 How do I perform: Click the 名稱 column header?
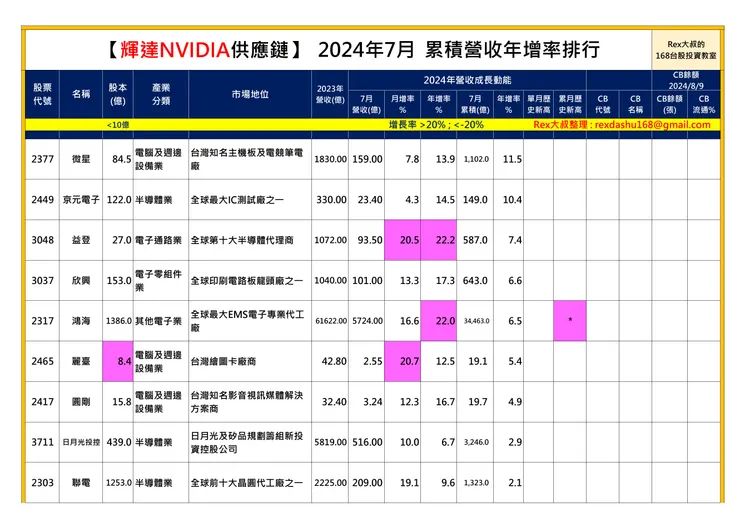[81, 94]
